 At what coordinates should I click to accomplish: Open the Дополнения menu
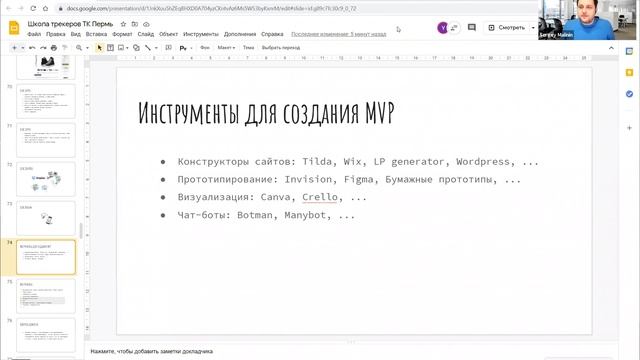[x=240, y=34]
